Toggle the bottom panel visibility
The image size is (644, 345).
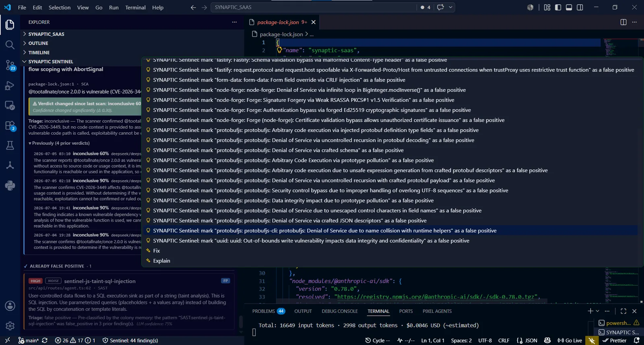pyautogui.click(x=569, y=7)
